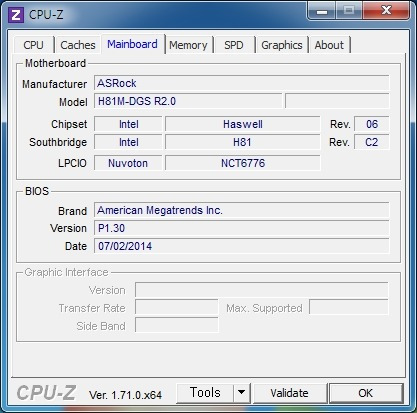This screenshot has width=417, height=413.
Task: Click the H81M-DGS R2.0 model field
Action: [188, 101]
